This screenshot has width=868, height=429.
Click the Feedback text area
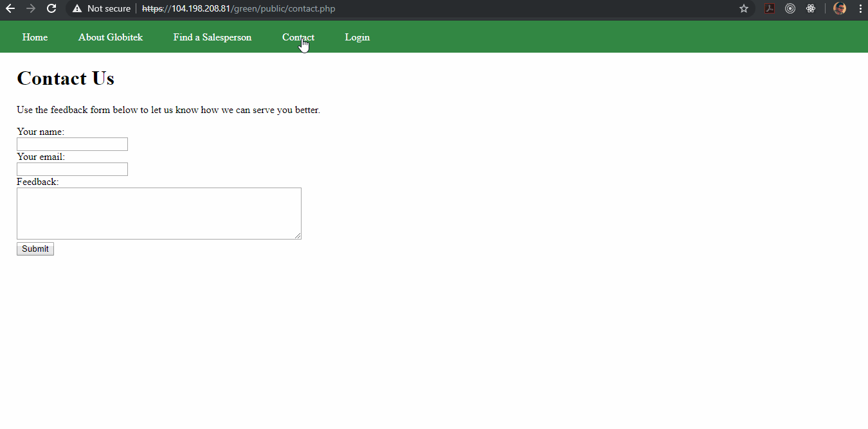(159, 213)
